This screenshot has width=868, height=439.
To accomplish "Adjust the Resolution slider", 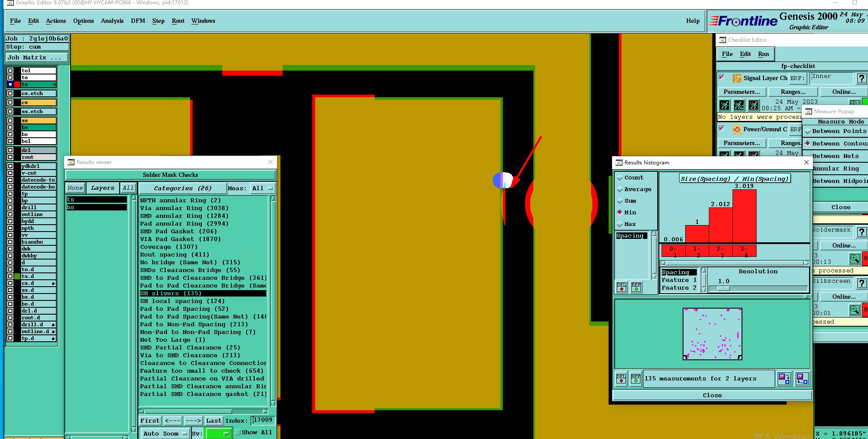I will click(723, 288).
